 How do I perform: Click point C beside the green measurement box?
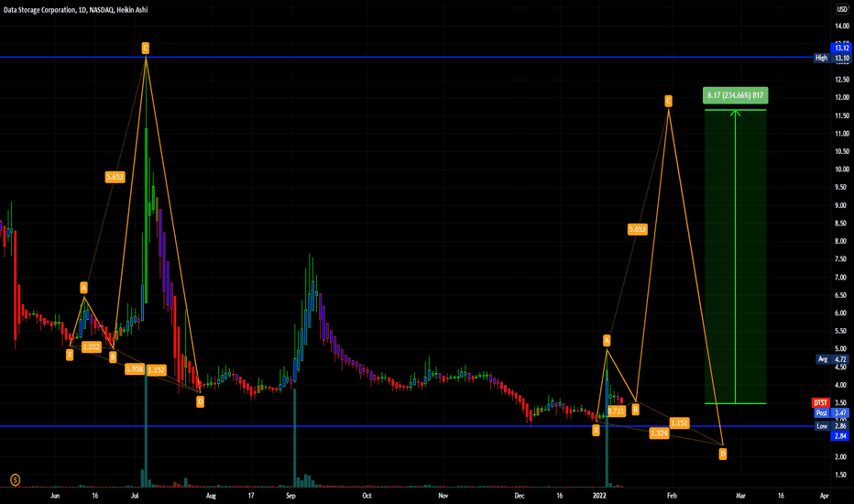pyautogui.click(x=668, y=101)
